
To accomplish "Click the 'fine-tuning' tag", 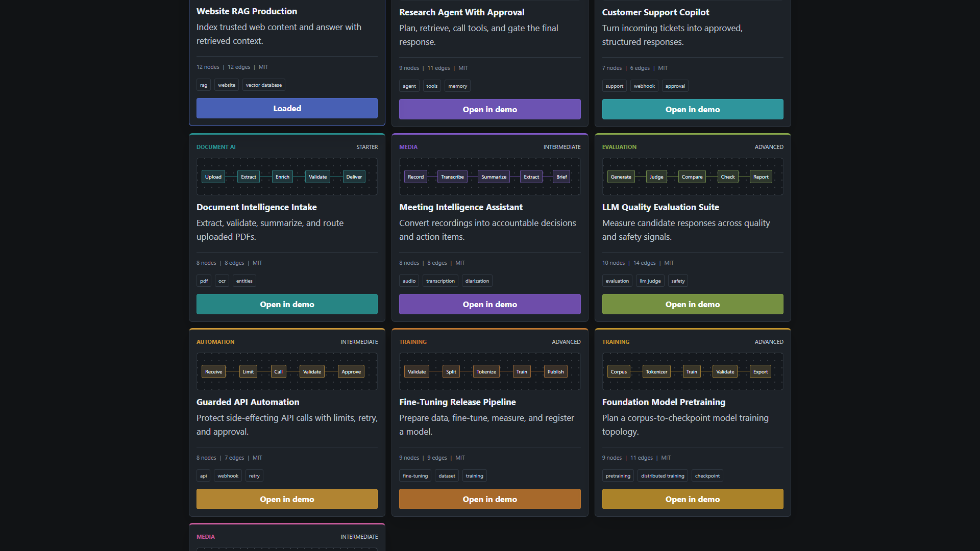I will (x=415, y=476).
